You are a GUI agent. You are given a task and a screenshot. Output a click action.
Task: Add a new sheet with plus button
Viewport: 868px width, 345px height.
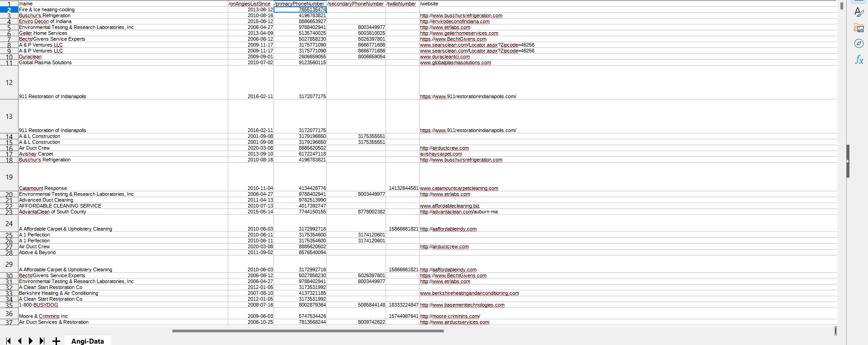pos(56,341)
